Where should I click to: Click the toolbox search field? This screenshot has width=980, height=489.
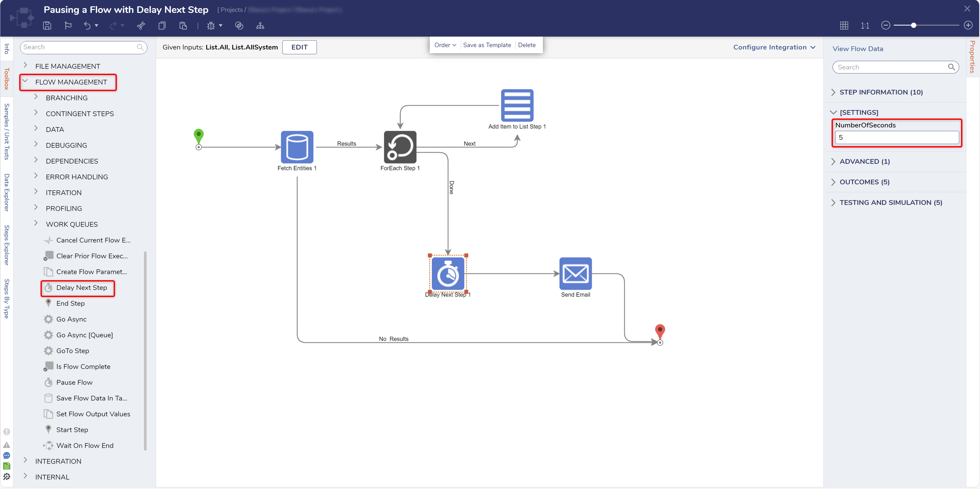pos(83,47)
